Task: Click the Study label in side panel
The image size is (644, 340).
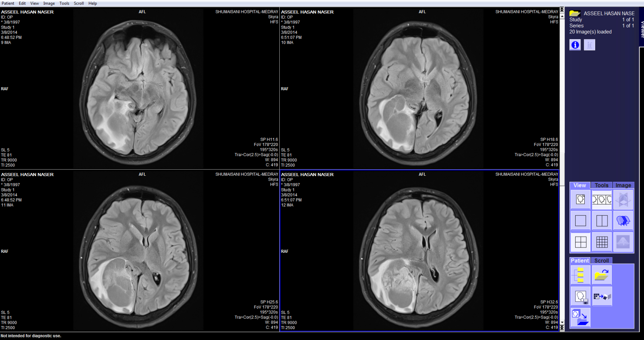Action: pos(576,20)
